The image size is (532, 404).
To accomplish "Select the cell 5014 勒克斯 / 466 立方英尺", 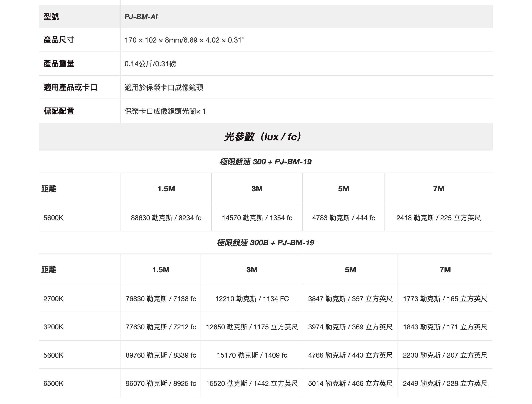I will (x=350, y=383).
